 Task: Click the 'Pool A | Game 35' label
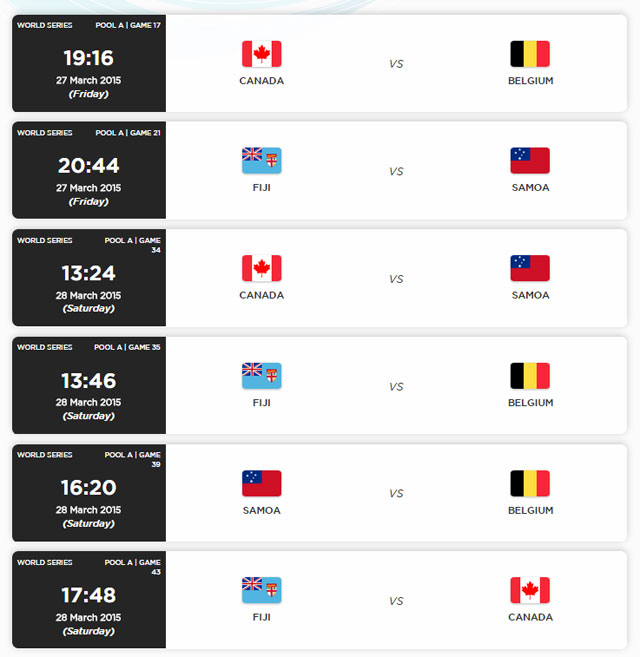pyautogui.click(x=127, y=347)
